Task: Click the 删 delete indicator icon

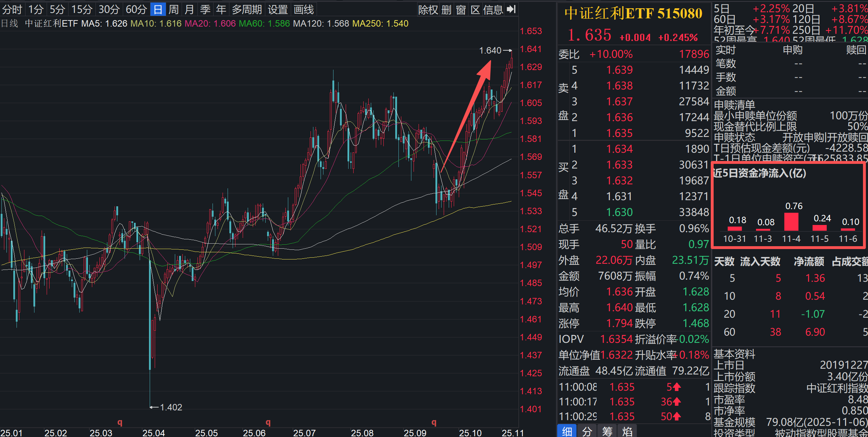Action: pyautogui.click(x=446, y=9)
